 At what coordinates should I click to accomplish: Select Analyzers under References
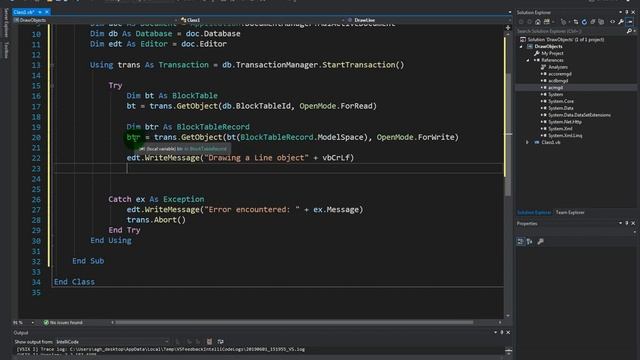tap(558, 67)
